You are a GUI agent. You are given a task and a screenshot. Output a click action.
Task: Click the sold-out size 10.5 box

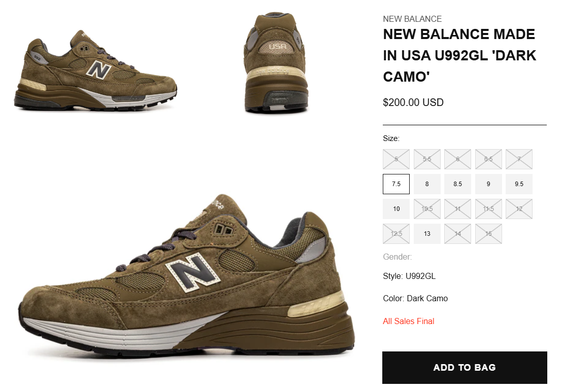click(x=427, y=209)
